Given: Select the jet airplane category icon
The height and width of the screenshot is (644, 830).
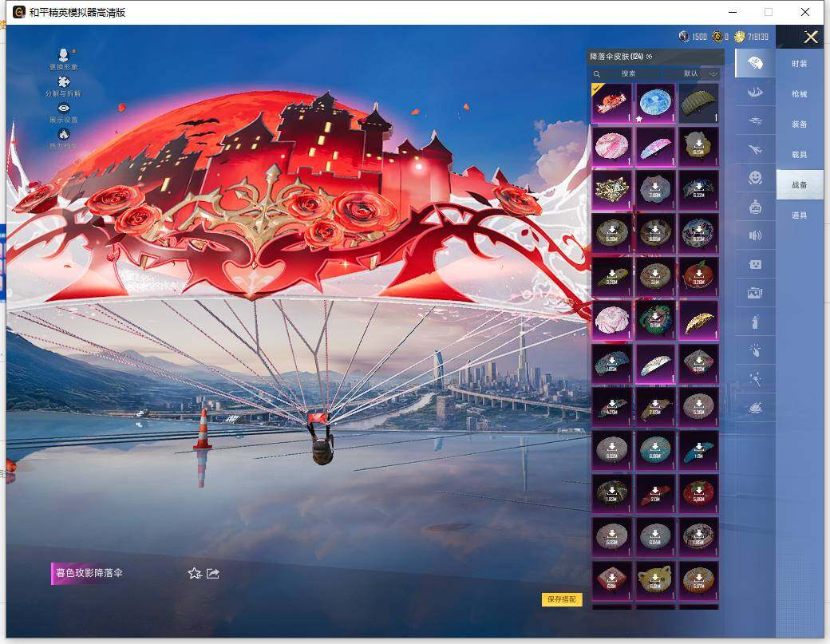Looking at the screenshot, I should pos(755,150).
